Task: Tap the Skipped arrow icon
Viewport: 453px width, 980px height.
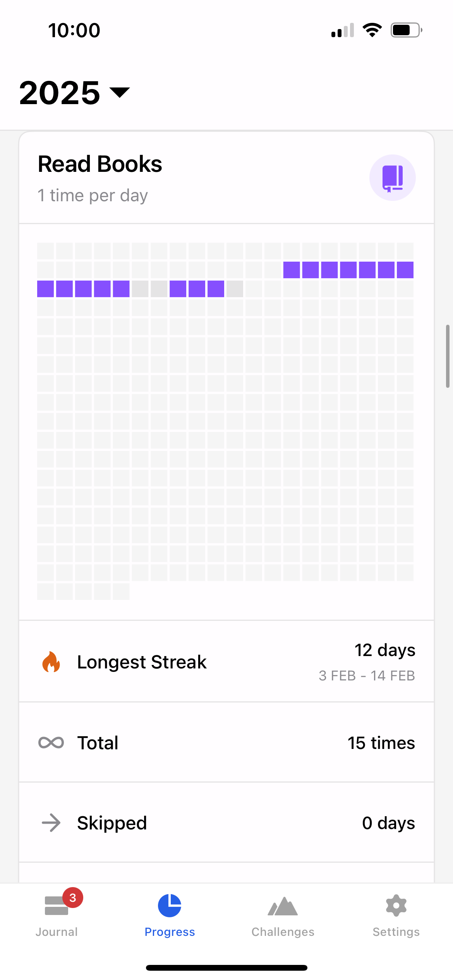Action: point(51,822)
